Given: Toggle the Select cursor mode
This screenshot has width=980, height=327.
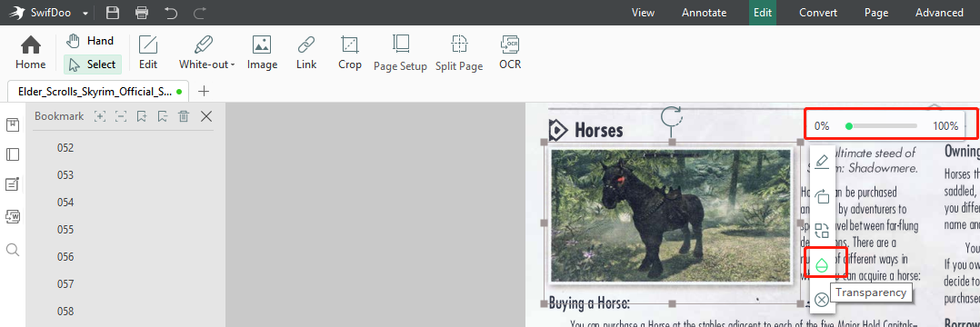Looking at the screenshot, I should (93, 64).
